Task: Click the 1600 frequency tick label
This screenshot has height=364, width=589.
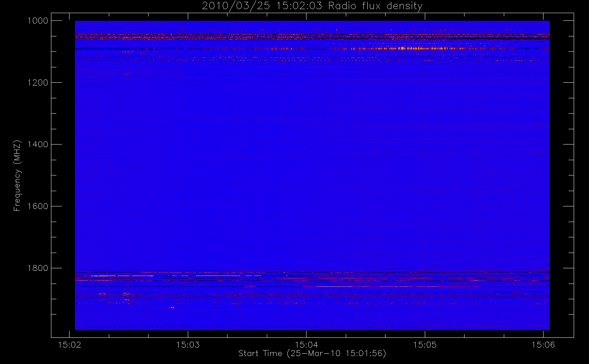Action: [38, 206]
